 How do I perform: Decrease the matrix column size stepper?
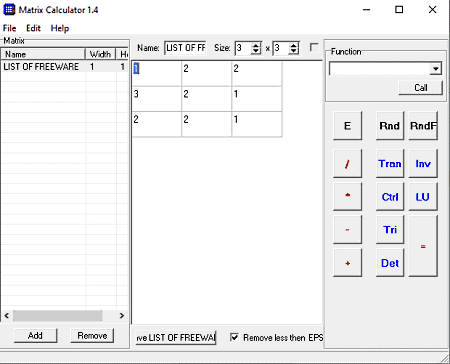pos(293,51)
